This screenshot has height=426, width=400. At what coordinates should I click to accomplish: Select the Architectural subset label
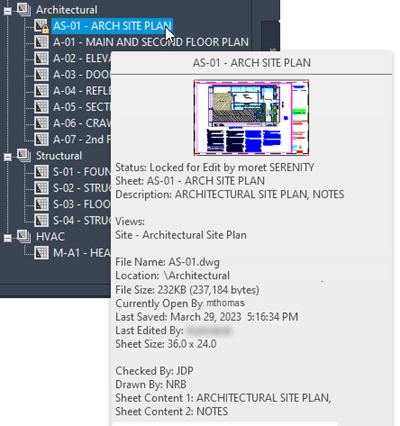[67, 10]
